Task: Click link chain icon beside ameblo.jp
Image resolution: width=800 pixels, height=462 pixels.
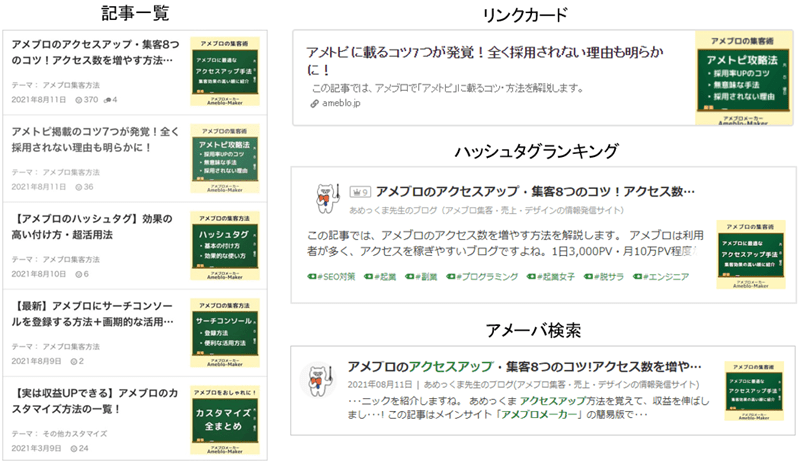Action: click(x=315, y=104)
